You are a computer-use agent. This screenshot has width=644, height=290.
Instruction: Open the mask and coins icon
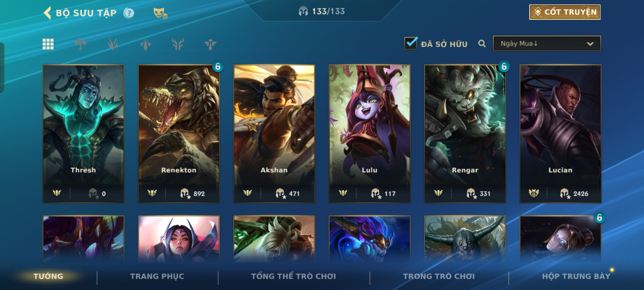[160, 13]
